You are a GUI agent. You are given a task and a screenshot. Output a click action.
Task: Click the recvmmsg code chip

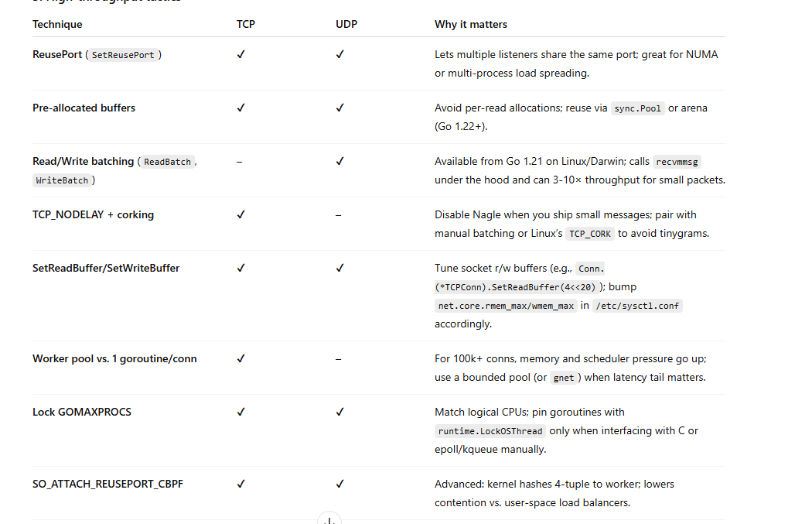(677, 162)
